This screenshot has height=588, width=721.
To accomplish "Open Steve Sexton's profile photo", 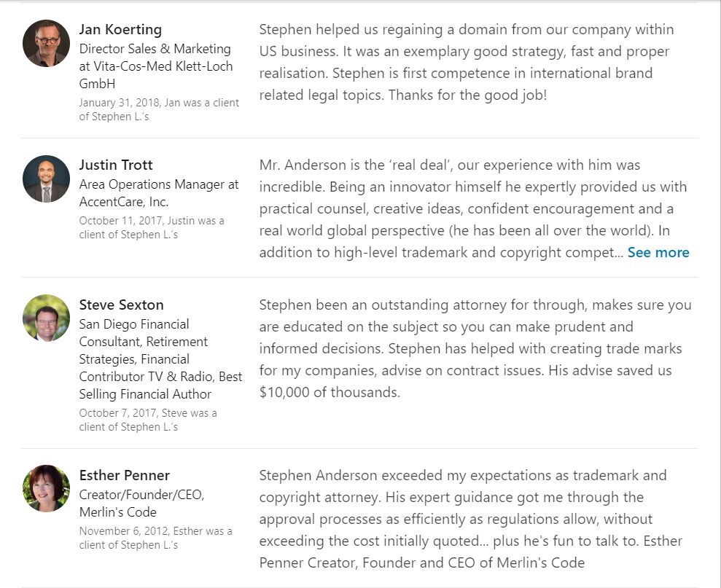I will pos(46,318).
